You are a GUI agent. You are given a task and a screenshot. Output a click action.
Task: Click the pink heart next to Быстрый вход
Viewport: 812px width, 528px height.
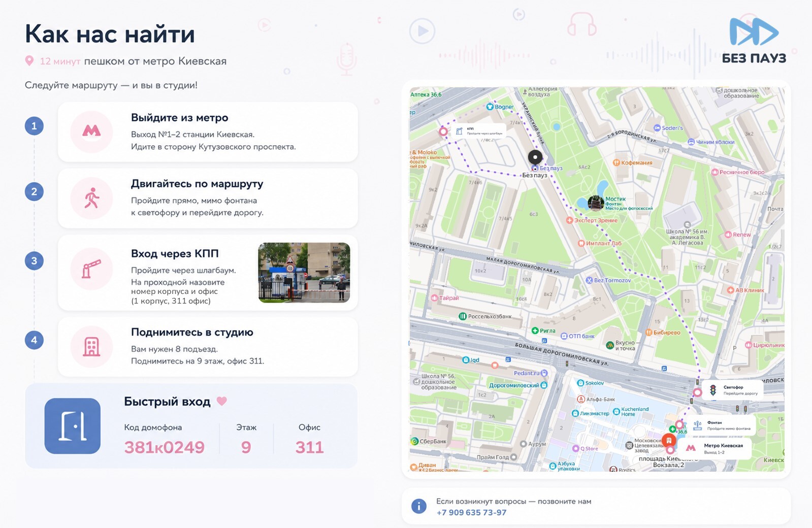[x=222, y=401]
